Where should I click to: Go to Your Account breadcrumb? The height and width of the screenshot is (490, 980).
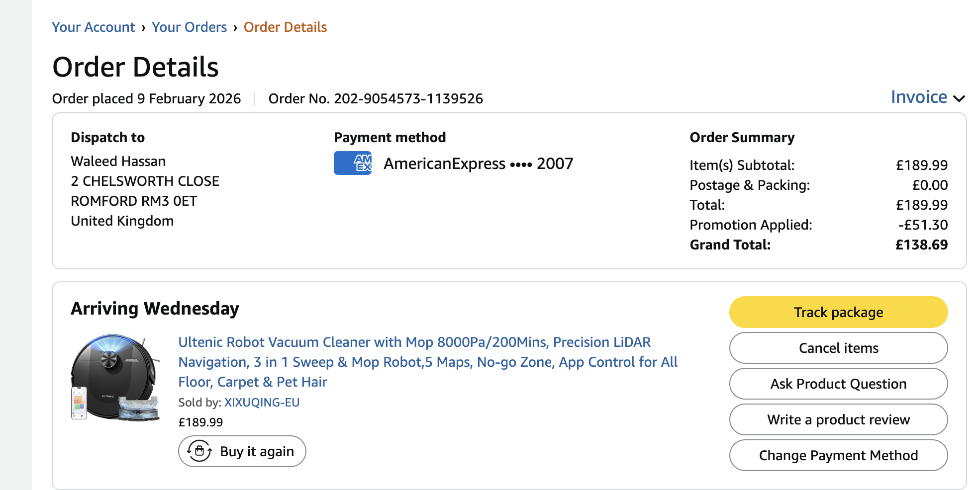point(94,27)
